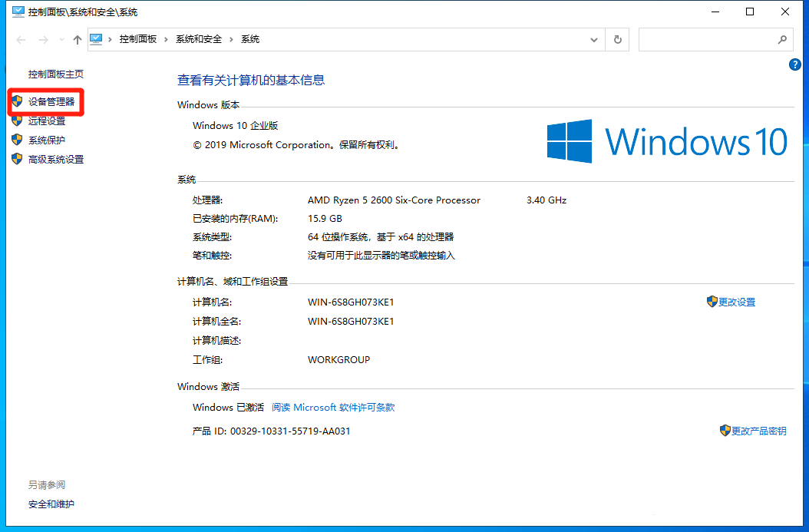Open the address bar history dropdown
809x532 pixels.
click(x=594, y=40)
